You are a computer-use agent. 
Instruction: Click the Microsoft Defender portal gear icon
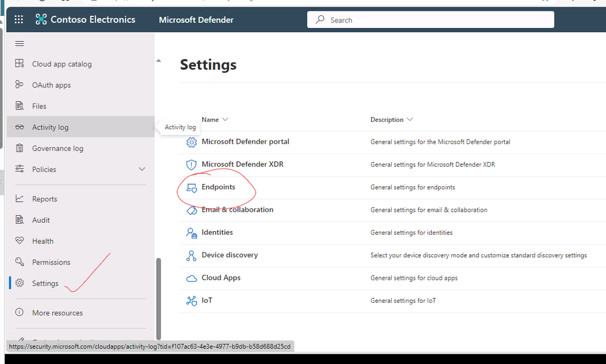191,143
